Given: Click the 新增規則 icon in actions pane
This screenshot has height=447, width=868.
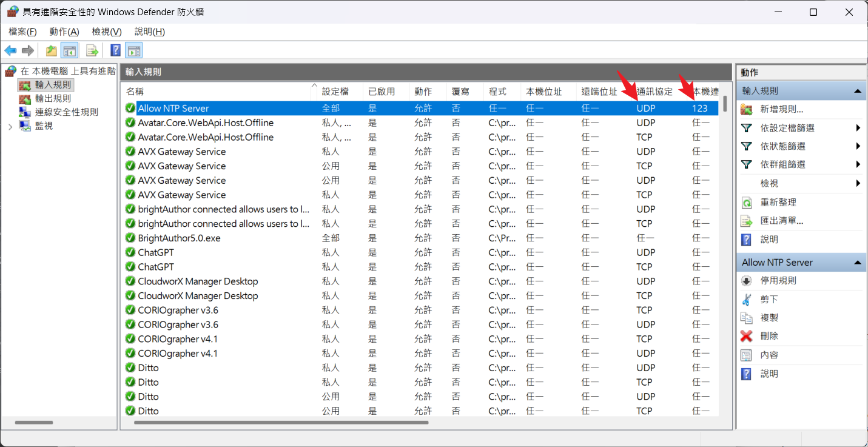Looking at the screenshot, I should click(x=747, y=109).
